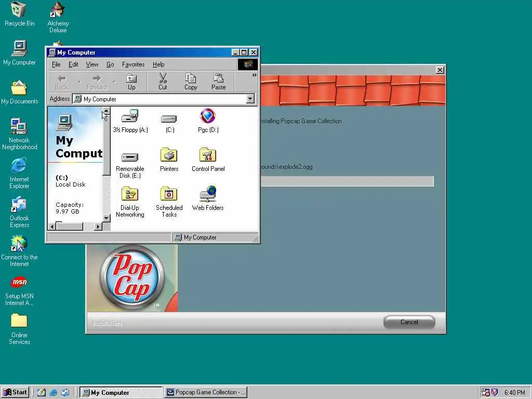Click the InstallShield link in installer
532x399 pixels.
pos(107,323)
